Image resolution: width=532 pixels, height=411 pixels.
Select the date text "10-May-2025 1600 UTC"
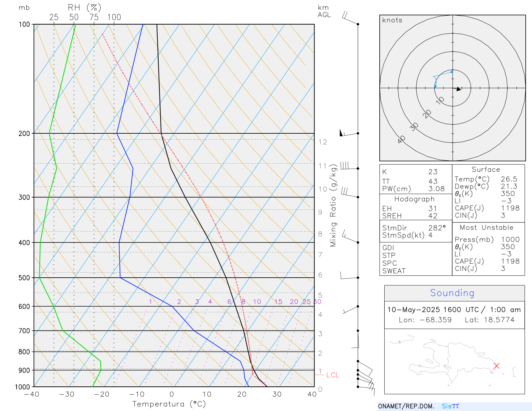click(433, 310)
